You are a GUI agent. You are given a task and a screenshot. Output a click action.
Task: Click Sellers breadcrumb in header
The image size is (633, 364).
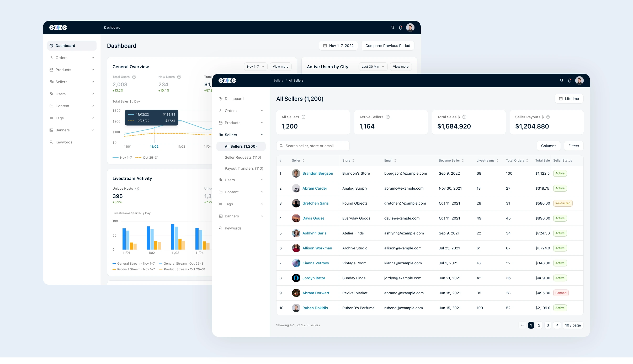tap(278, 81)
